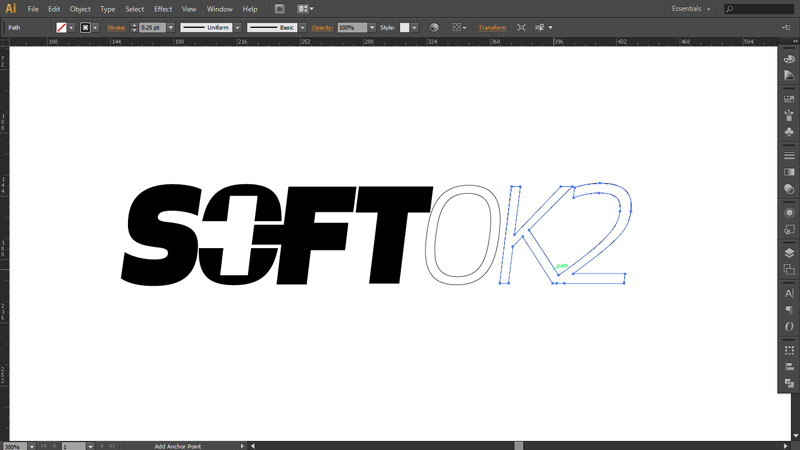Open the Brushes panel icon
The width and height of the screenshot is (800, 450).
point(789,115)
